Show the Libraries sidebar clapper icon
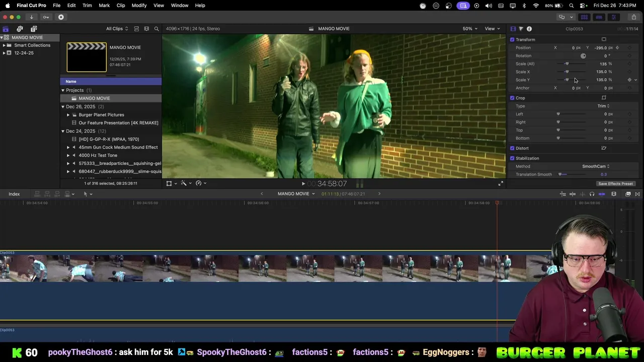 tap(6, 29)
